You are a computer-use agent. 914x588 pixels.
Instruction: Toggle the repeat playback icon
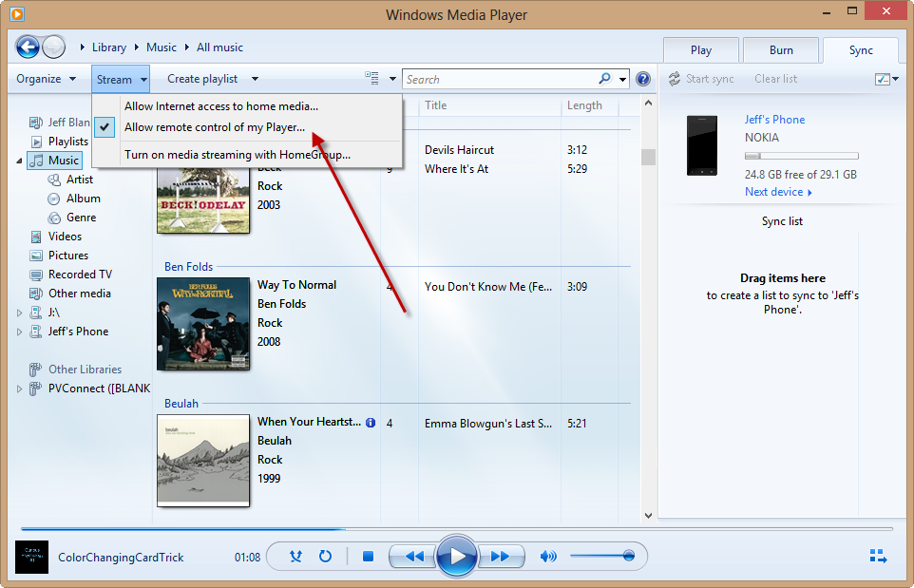pos(325,557)
